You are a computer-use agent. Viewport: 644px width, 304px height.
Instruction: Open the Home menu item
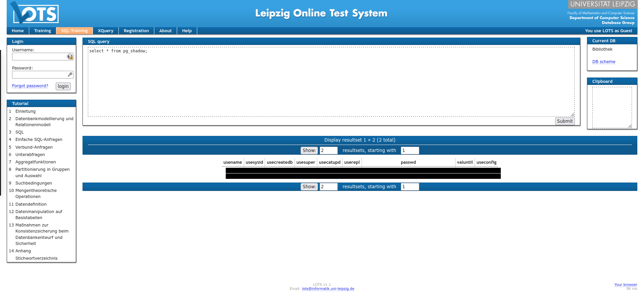(x=18, y=31)
